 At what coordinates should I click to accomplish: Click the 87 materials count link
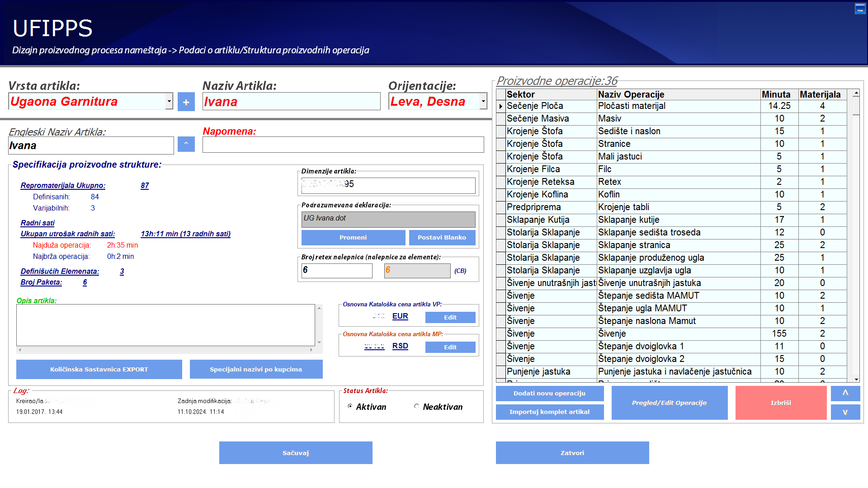point(145,185)
